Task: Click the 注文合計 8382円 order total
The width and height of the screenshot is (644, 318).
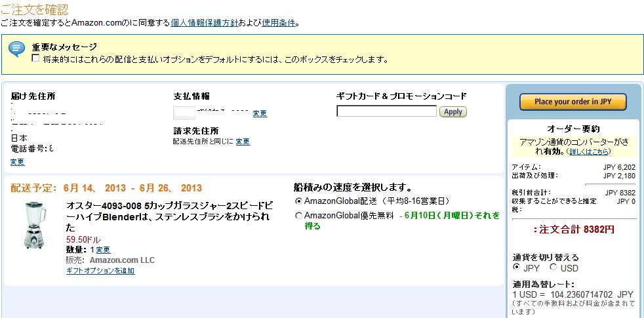Action: click(574, 229)
